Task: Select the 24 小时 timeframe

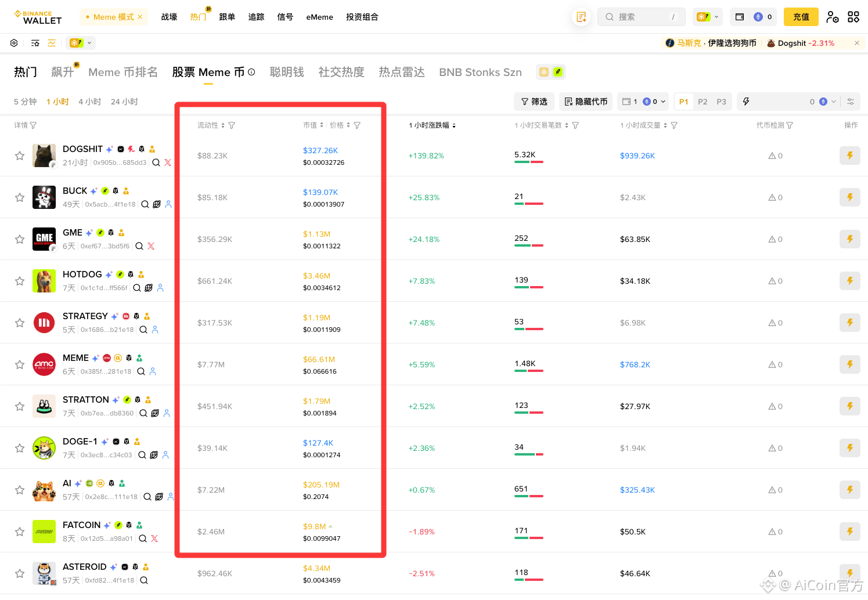Action: point(124,102)
